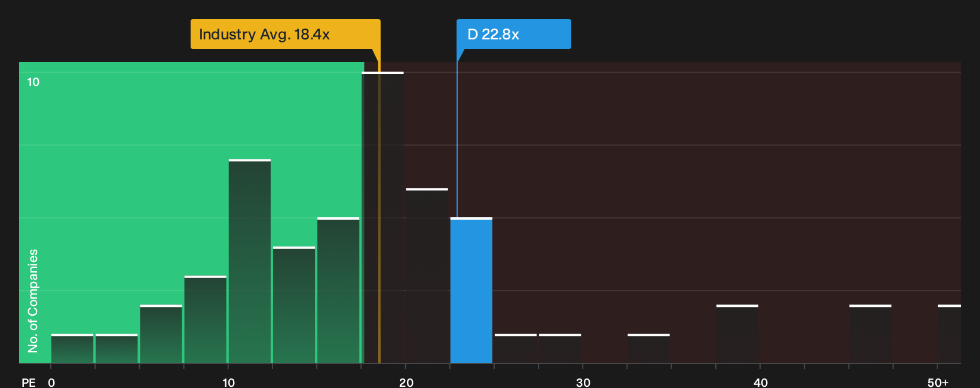Click the bar between PE 27.5 and 30
This screenshot has height=388, width=980.
(560, 349)
